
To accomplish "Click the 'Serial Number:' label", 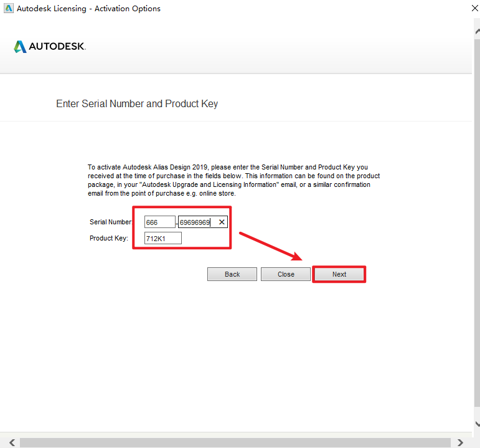I will coord(111,222).
